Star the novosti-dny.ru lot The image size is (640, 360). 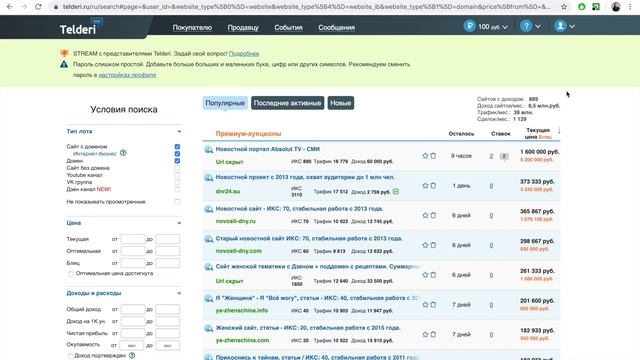click(x=425, y=215)
